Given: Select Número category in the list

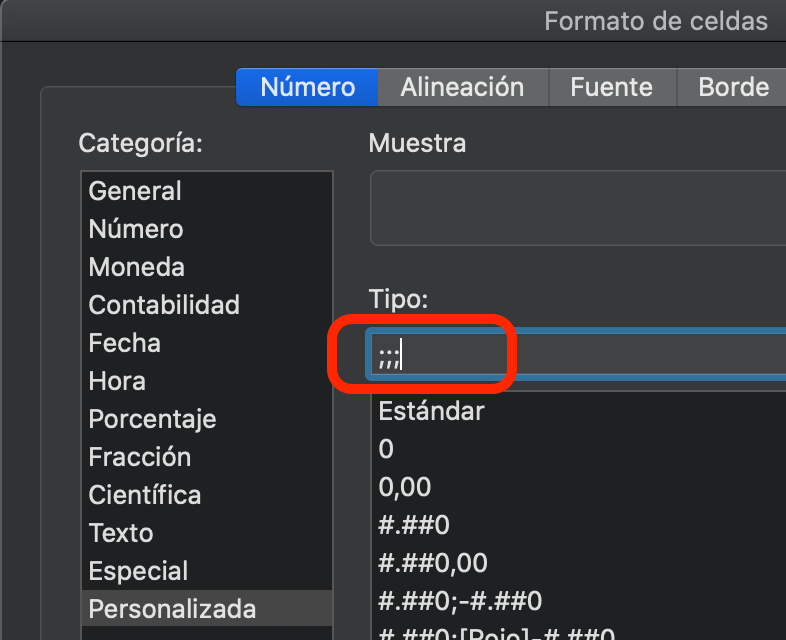Looking at the screenshot, I should [x=207, y=229].
